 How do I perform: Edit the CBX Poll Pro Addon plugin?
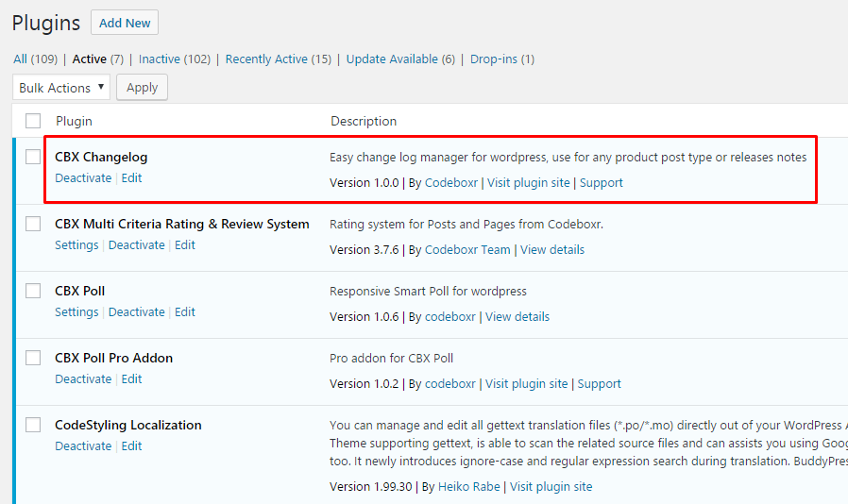coord(131,378)
